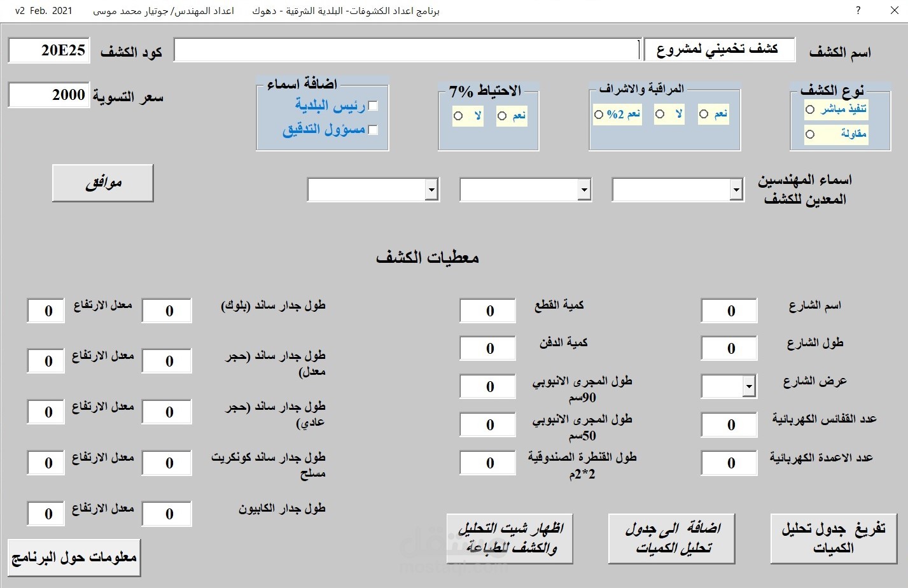Screen dimensions: 908x588
Task: Open معلومات حول البرنامج
Action: [74, 558]
